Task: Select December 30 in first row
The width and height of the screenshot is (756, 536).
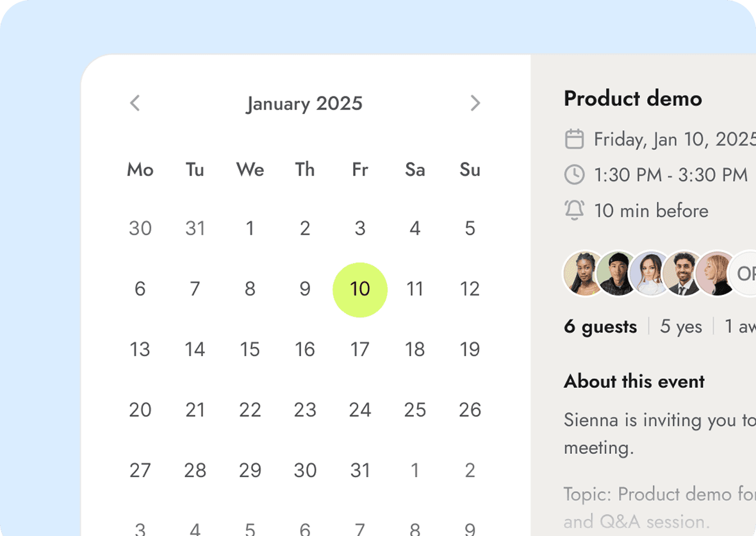Action: [x=140, y=228]
